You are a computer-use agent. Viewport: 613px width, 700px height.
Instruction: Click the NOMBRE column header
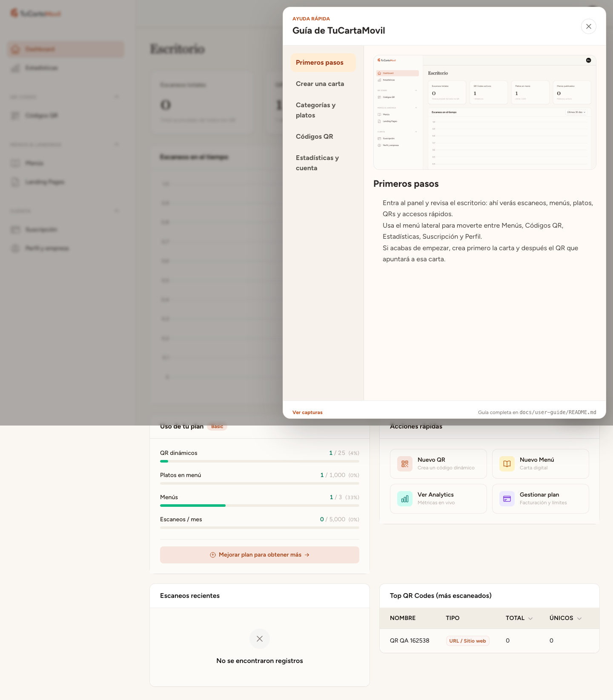(403, 618)
